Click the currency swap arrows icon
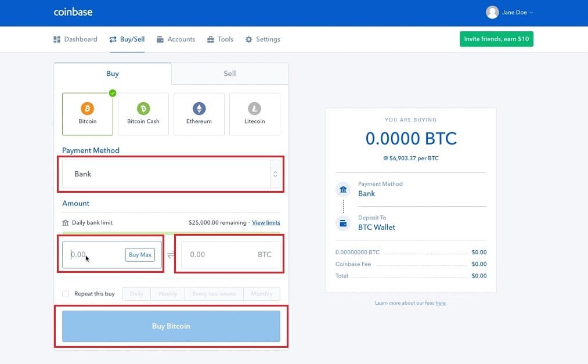The image size is (588, 364). (x=171, y=255)
